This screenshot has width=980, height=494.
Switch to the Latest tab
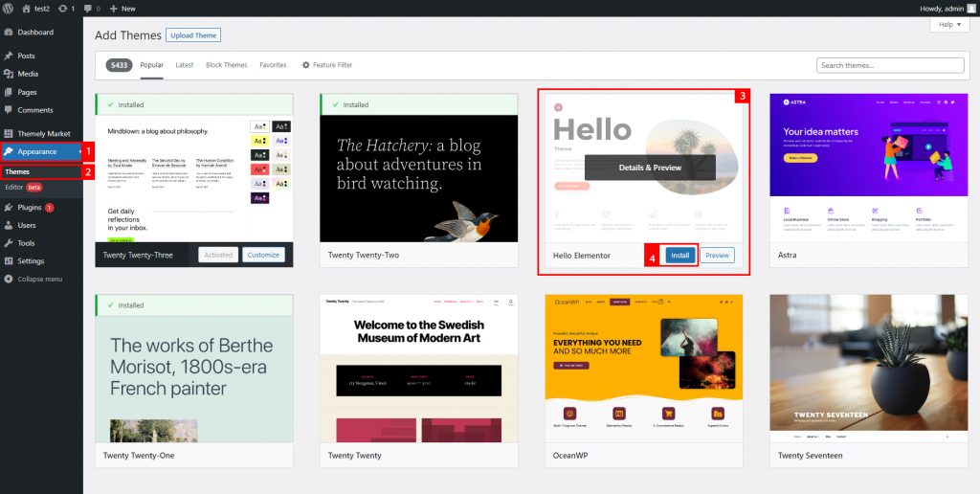point(185,65)
